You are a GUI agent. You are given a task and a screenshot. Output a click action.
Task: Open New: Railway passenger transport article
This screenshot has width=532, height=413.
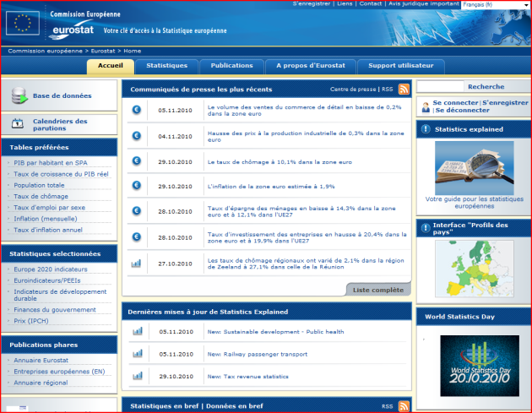coord(258,354)
